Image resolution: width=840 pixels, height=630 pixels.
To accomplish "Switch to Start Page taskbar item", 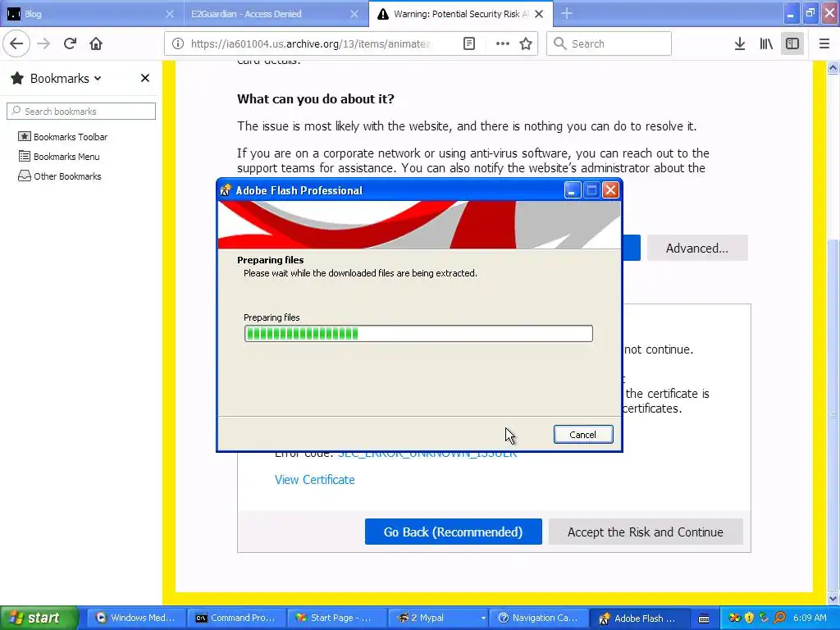I will tap(336, 618).
